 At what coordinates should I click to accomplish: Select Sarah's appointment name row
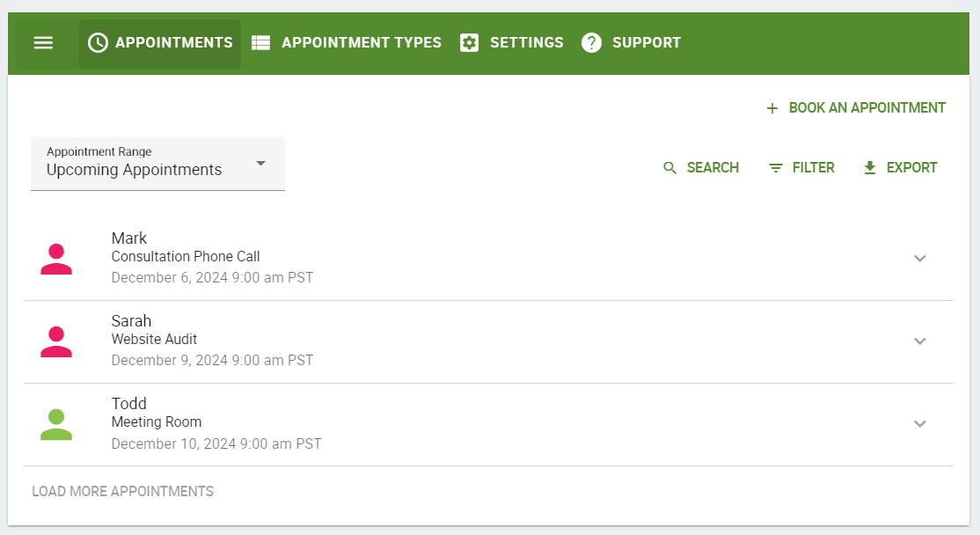pyautogui.click(x=489, y=341)
